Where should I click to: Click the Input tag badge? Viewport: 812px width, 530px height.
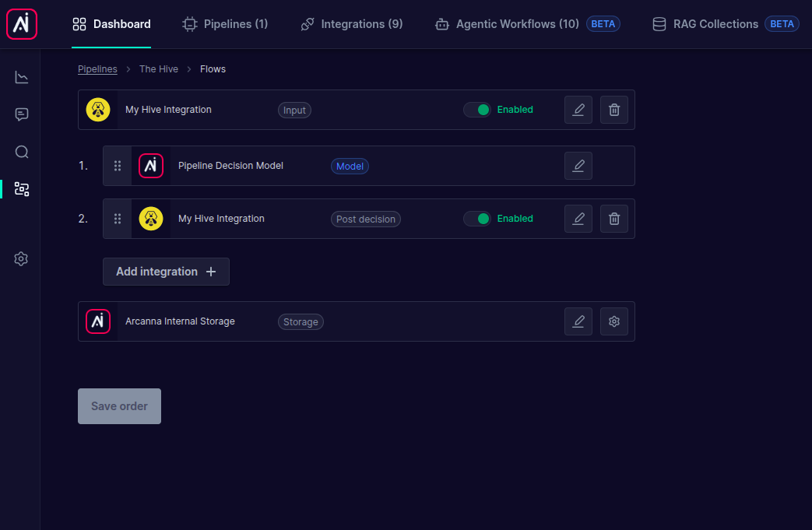coord(294,111)
